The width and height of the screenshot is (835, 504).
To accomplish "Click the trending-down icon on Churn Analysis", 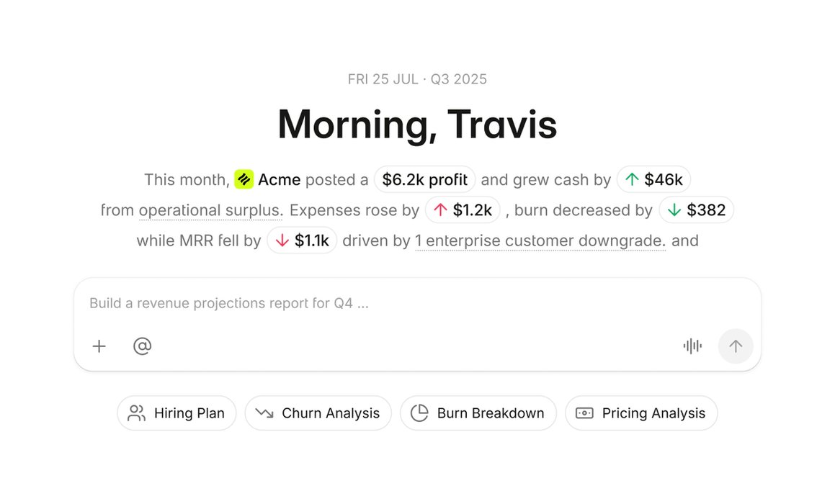I will (264, 413).
